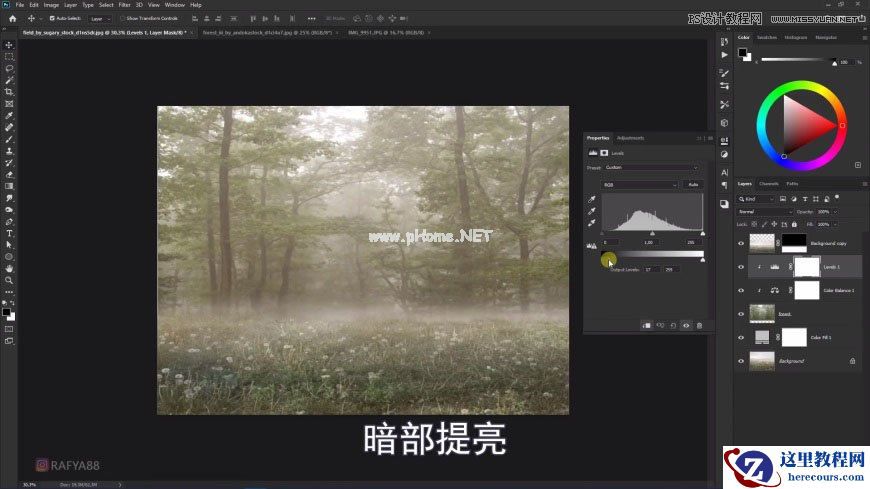Image resolution: width=870 pixels, height=489 pixels.
Task: Select the Hand tool
Action: pyautogui.click(x=9, y=269)
